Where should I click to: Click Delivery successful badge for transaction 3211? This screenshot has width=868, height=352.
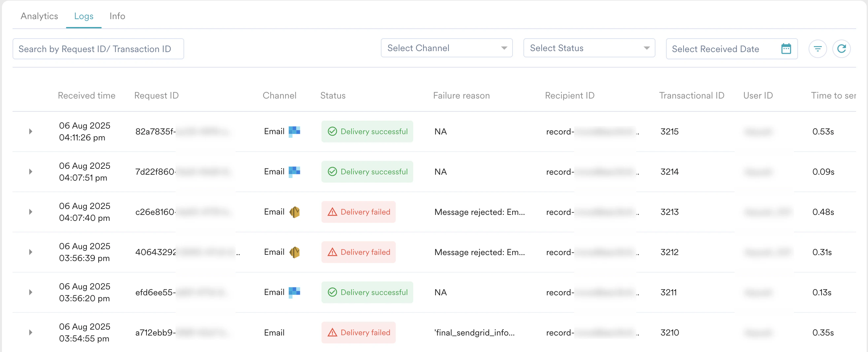pos(367,292)
